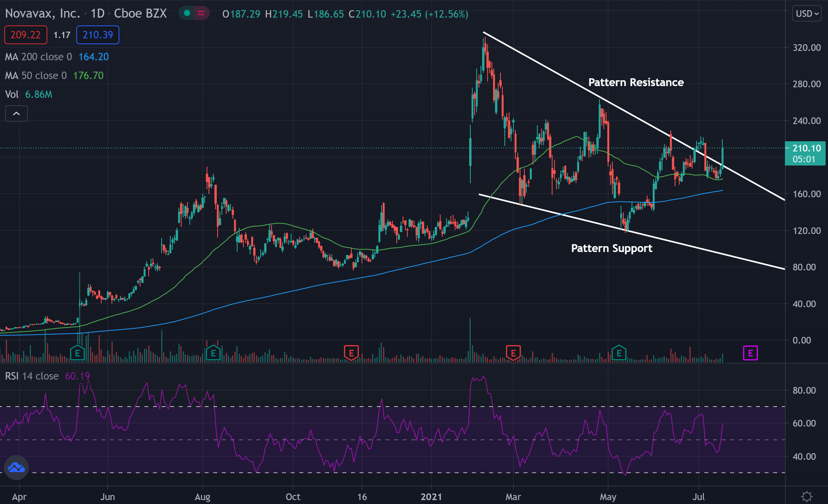Click the chart settings gear icon
The width and height of the screenshot is (828, 504).
tap(806, 497)
